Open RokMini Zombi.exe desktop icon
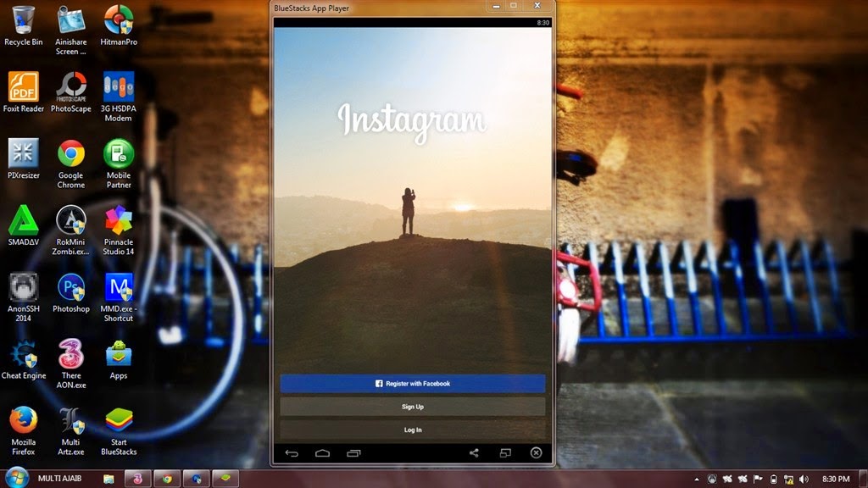The image size is (868, 488). [x=71, y=230]
